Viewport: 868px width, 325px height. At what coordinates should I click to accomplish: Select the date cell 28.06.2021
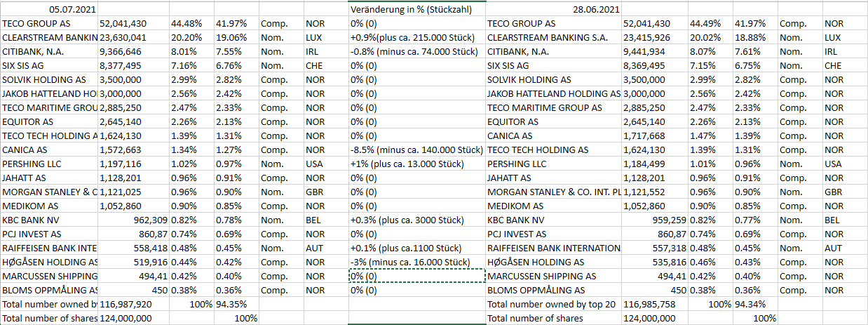point(552,9)
